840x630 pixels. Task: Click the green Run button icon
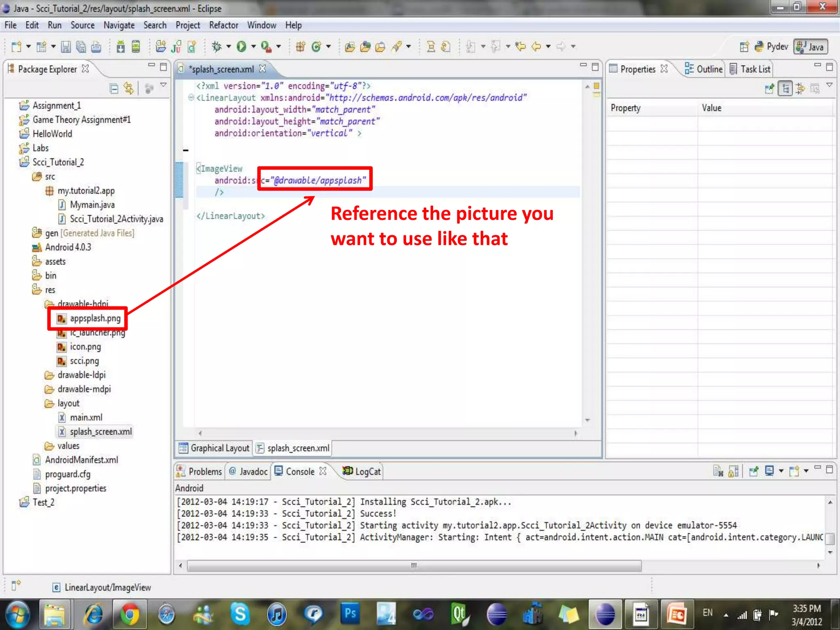pyautogui.click(x=242, y=47)
